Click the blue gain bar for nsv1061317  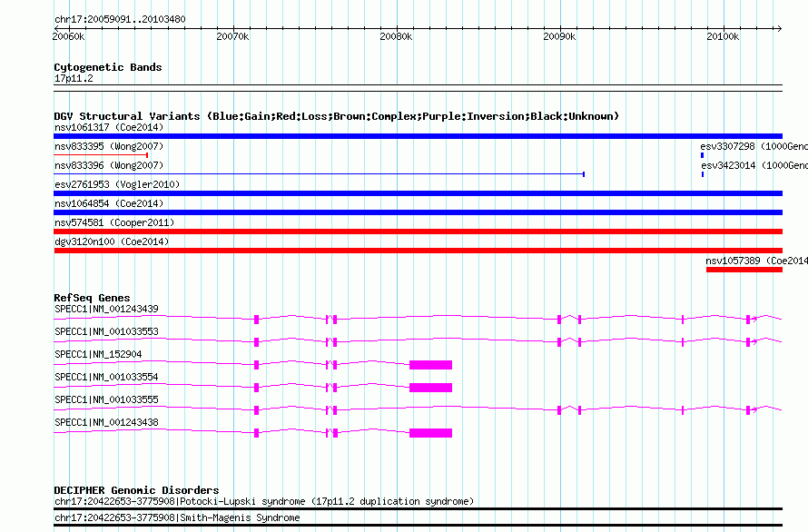pos(418,136)
